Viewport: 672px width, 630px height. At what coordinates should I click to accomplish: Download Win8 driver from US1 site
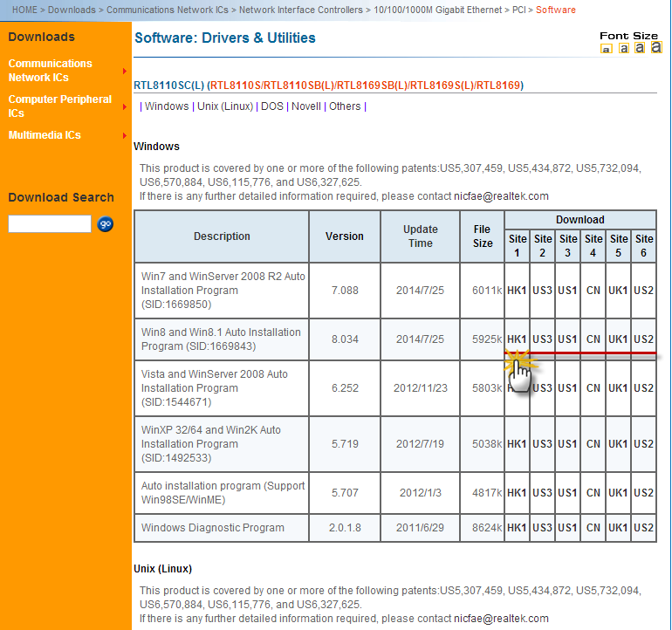(x=567, y=339)
